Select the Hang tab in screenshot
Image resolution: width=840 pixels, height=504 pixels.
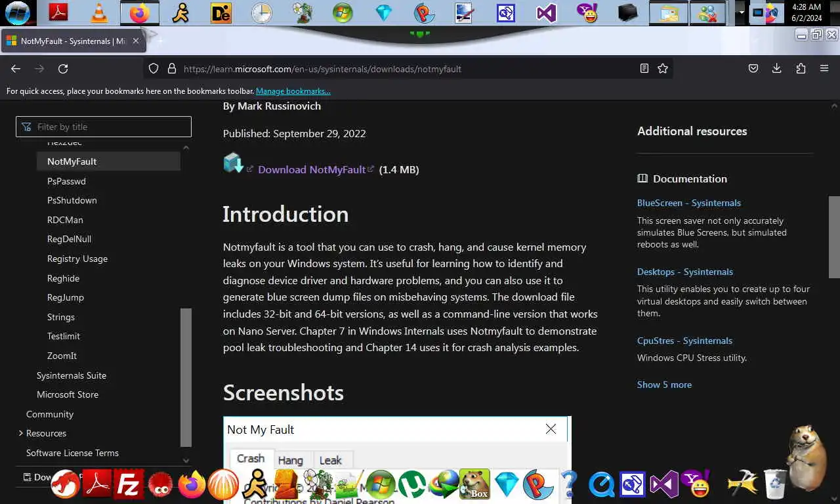pyautogui.click(x=291, y=460)
